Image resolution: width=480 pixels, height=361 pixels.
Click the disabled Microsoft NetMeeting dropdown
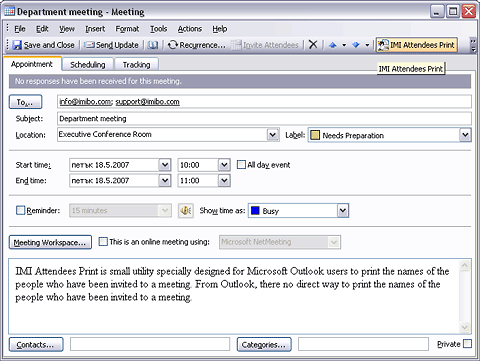click(x=280, y=242)
